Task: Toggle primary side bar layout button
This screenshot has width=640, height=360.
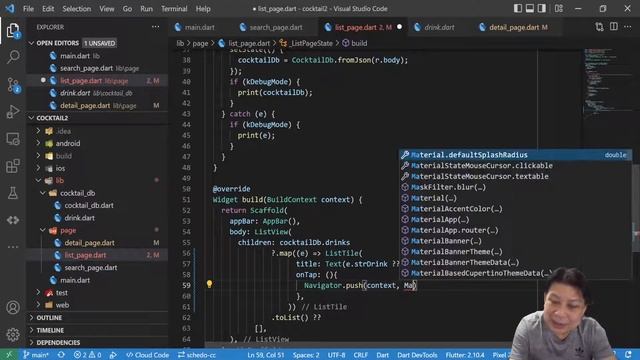Action: [x=518, y=9]
